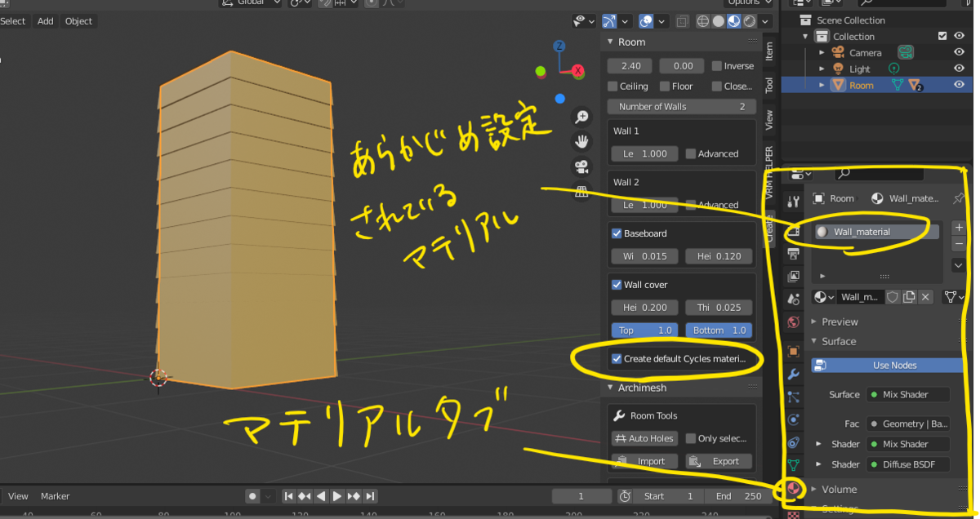Select material preview shading mode

[734, 21]
